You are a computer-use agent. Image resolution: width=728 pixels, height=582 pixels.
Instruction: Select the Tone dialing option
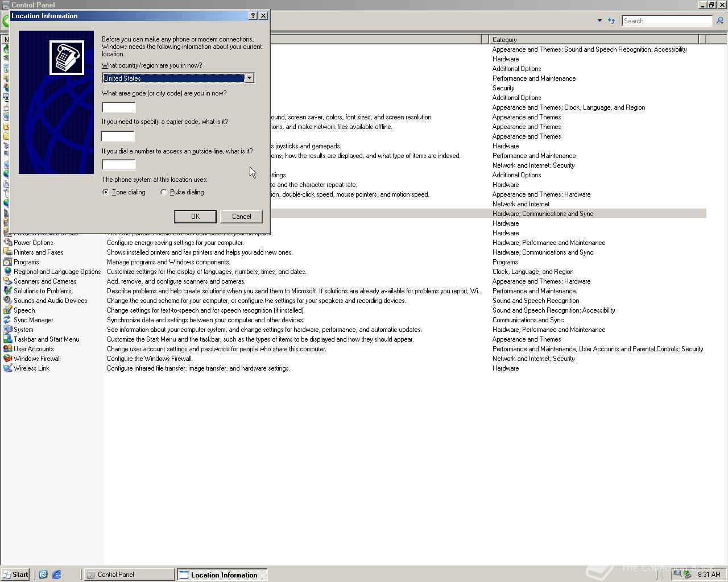(x=124, y=192)
